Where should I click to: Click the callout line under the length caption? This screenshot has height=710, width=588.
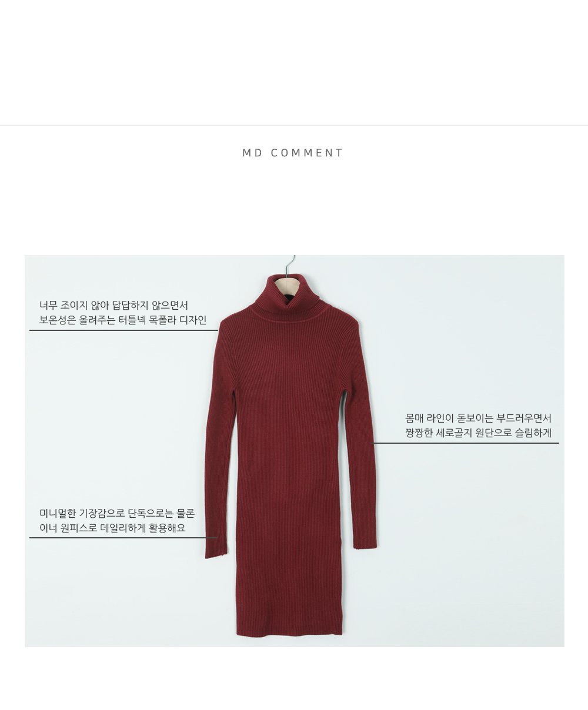point(123,538)
